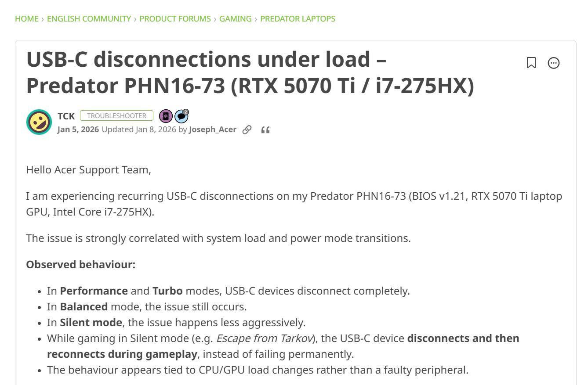The width and height of the screenshot is (588, 385).
Task: Quote the original post
Action: 265,130
